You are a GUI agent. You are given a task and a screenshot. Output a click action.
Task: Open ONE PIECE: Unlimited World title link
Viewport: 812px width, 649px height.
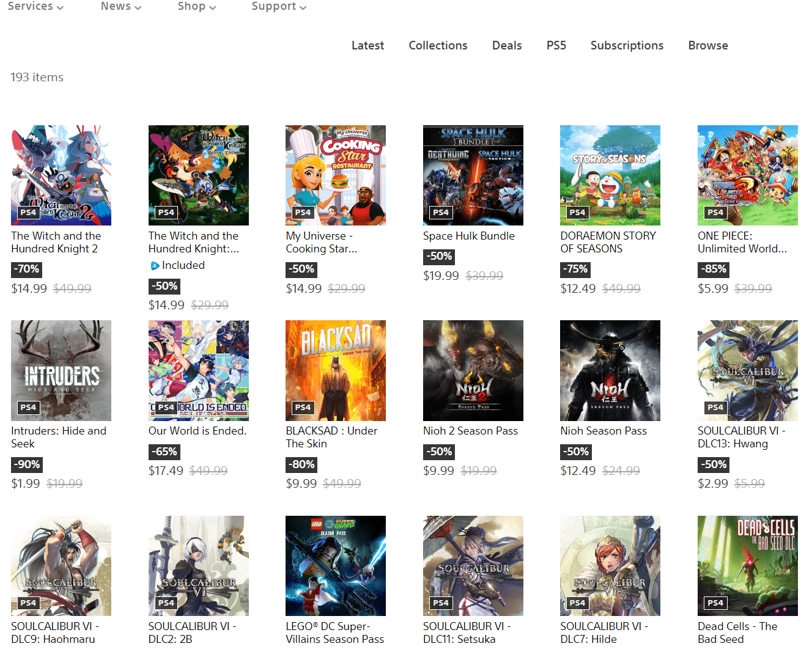(742, 242)
